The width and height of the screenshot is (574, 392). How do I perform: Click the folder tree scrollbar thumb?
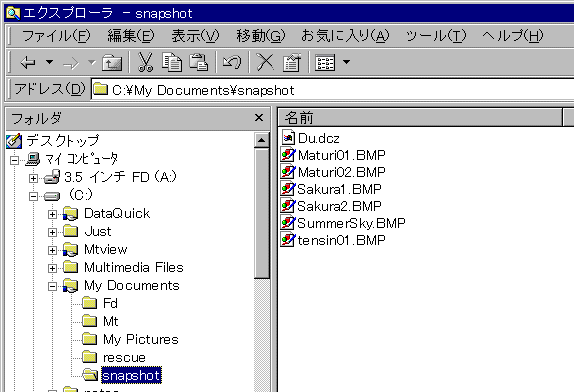pos(261,213)
